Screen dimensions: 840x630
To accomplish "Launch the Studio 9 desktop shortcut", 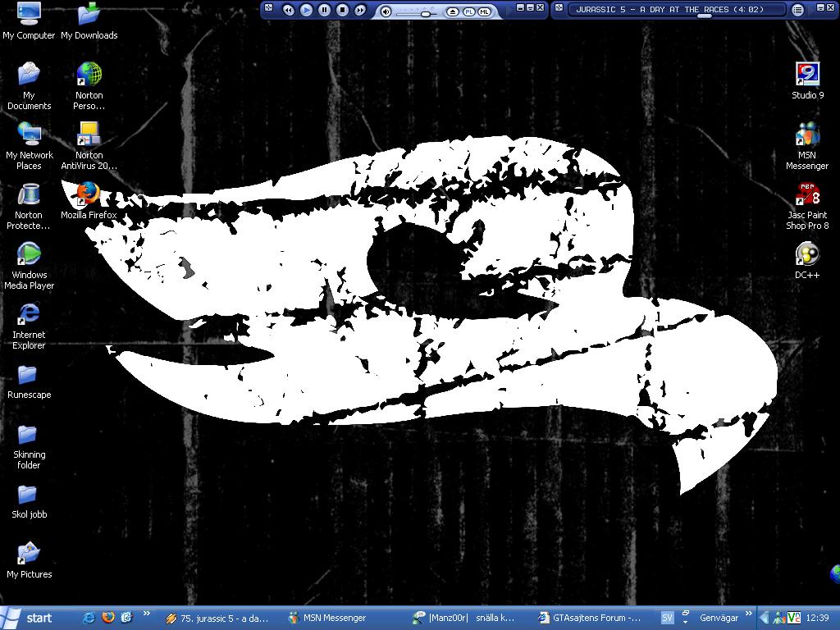I will pyautogui.click(x=807, y=80).
